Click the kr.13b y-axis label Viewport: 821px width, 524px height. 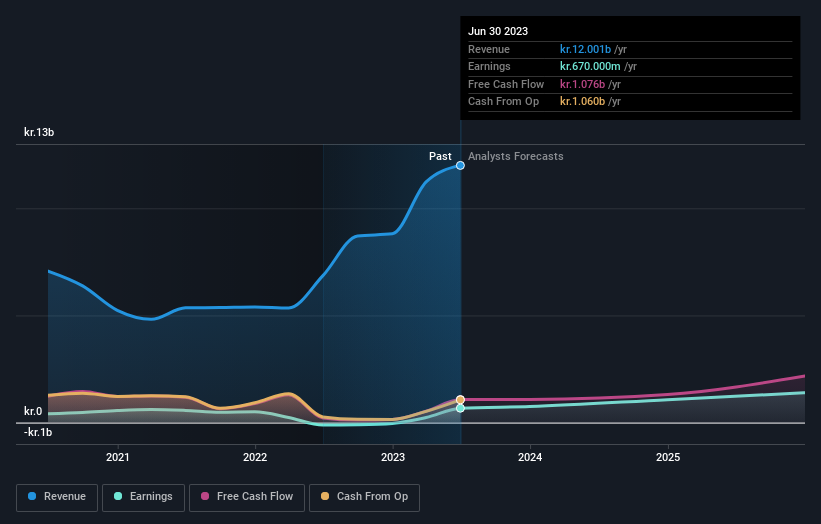coord(39,132)
